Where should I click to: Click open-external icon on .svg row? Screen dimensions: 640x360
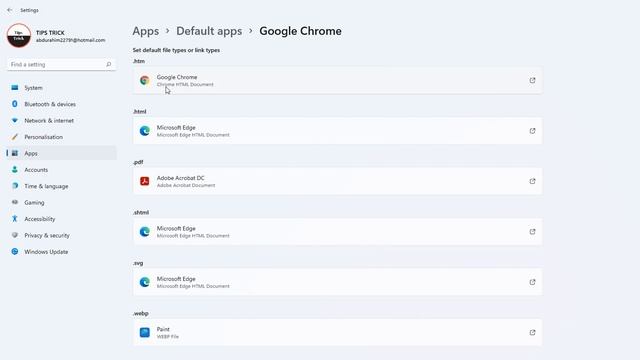coord(532,282)
